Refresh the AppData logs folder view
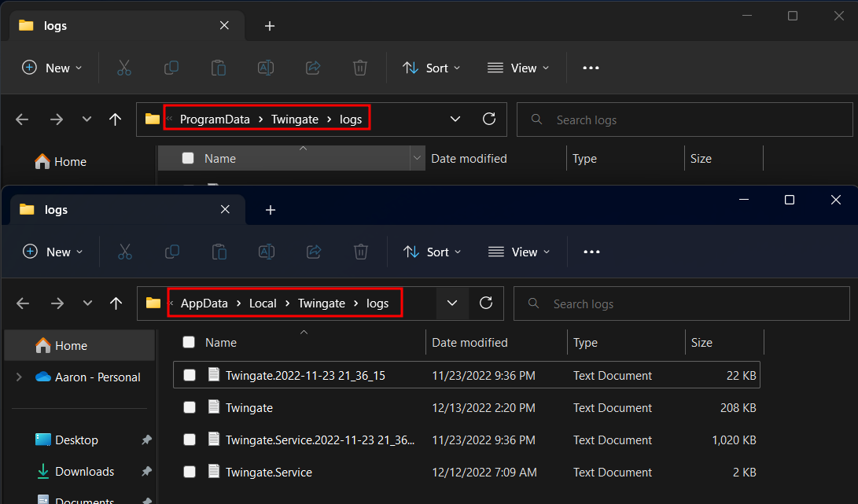Screen dimensions: 858x504 485,303
